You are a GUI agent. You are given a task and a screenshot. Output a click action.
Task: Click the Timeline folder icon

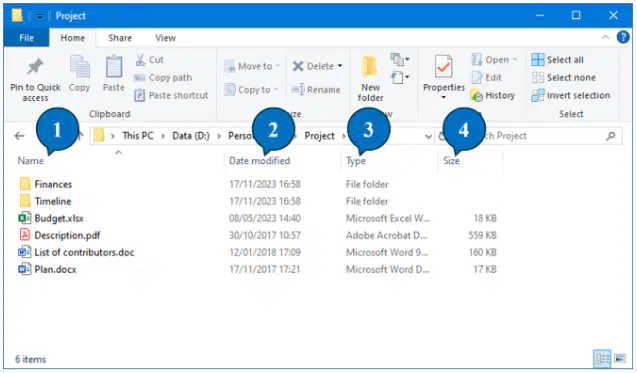25,201
